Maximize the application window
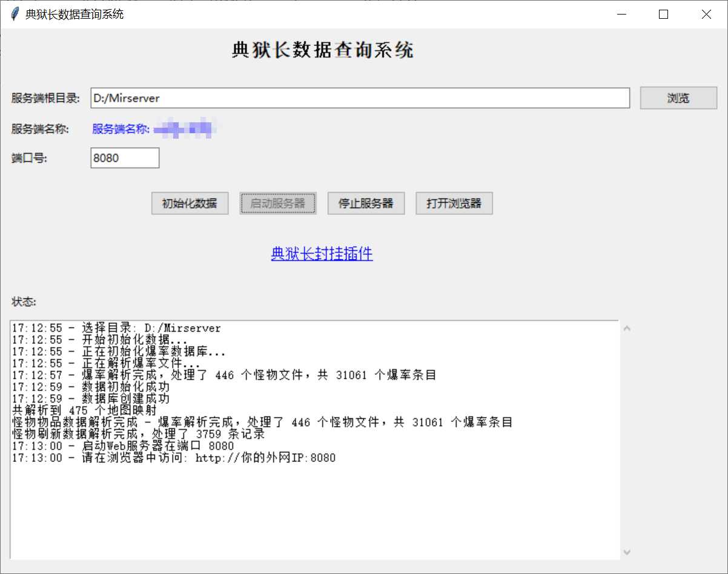This screenshot has width=728, height=574. click(x=663, y=14)
